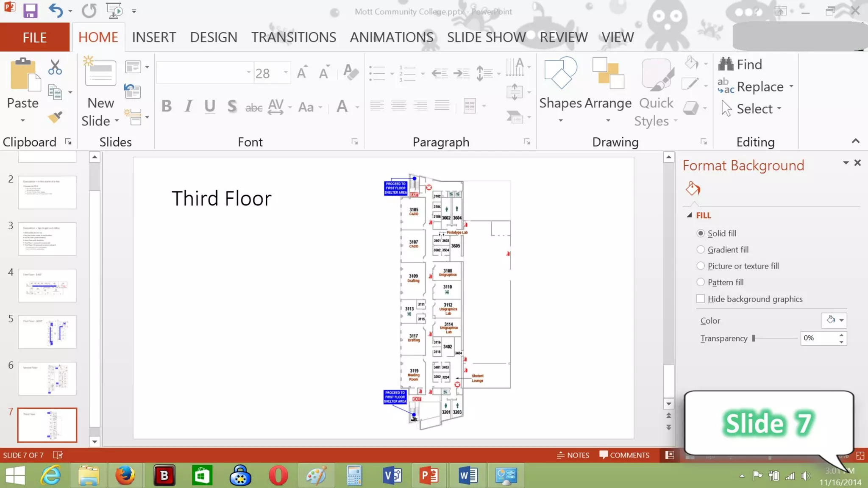The height and width of the screenshot is (488, 868).
Task: Enable Hide background graphics checkbox
Action: pos(701,299)
